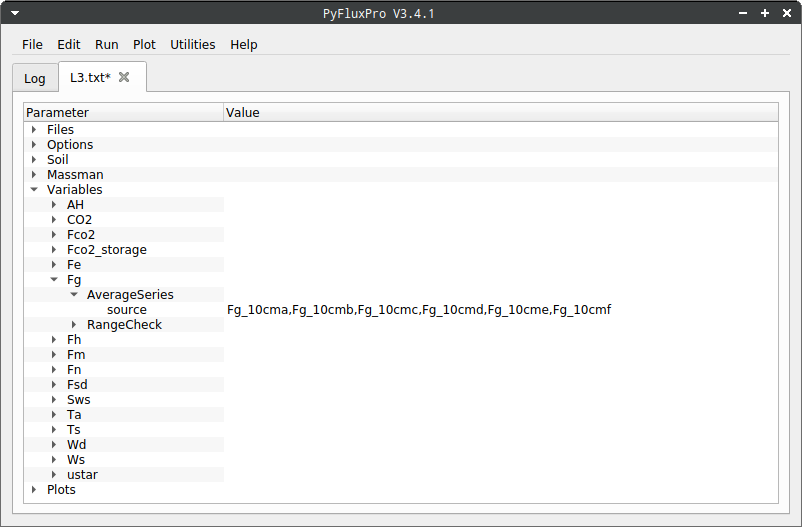Expand the Fe variable arrow
The width and height of the screenshot is (802, 527).
[54, 265]
